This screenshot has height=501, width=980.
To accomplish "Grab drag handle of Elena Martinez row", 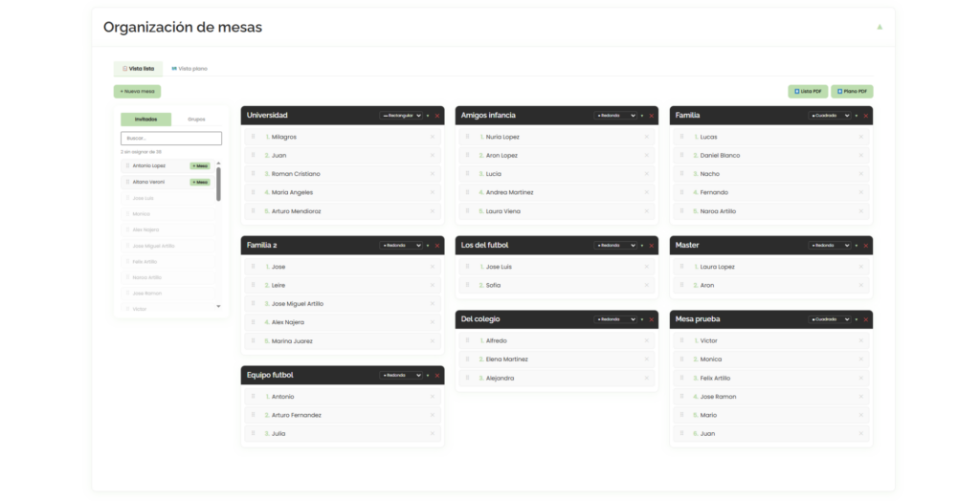I will (x=467, y=359).
